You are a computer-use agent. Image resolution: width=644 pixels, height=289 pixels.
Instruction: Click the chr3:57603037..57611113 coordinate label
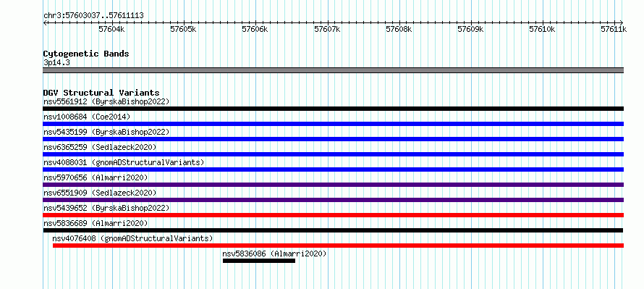(x=93, y=16)
